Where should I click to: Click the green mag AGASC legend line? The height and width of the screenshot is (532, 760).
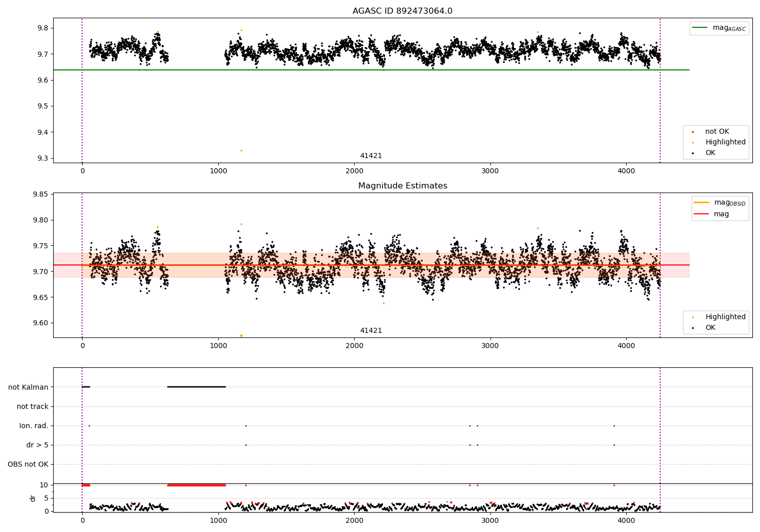point(700,28)
